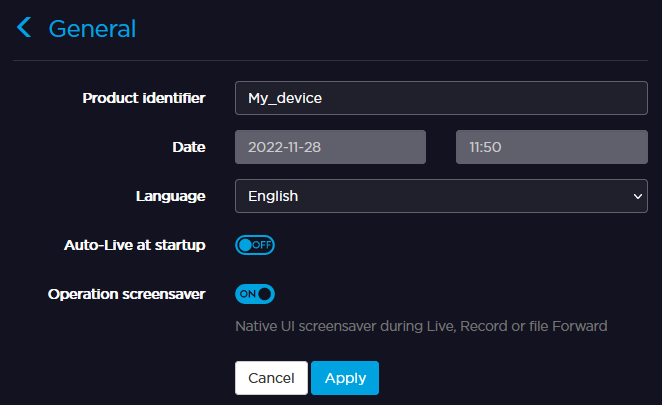
Task: Click the Date label text
Action: [x=188, y=147]
